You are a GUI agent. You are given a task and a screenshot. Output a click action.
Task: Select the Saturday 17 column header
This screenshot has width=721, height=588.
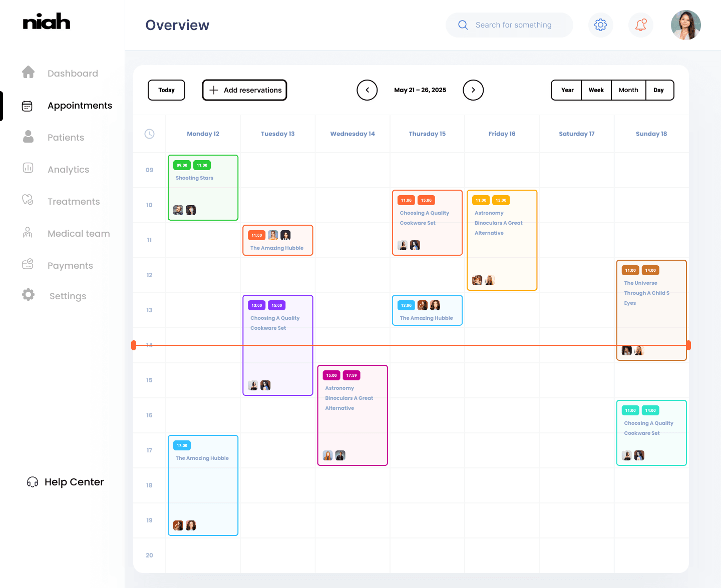pyautogui.click(x=577, y=134)
